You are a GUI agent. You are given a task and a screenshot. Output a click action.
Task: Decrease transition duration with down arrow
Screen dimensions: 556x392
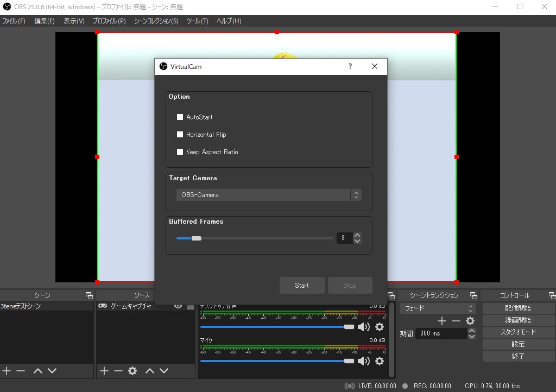472,337
